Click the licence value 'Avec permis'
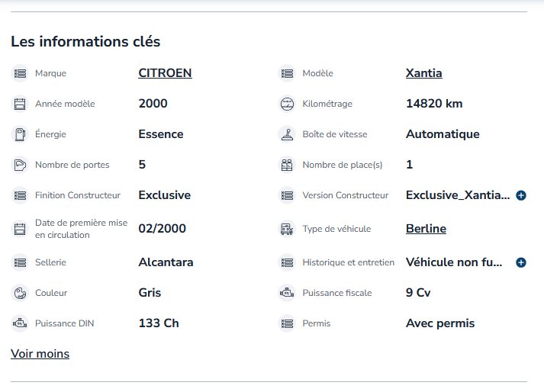 440,323
